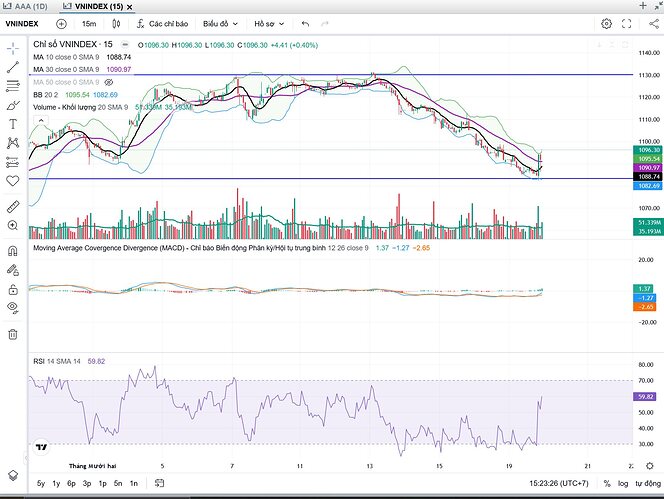This screenshot has width=664, height=499.
Task: Activate the zoom in tool
Action: point(13,226)
